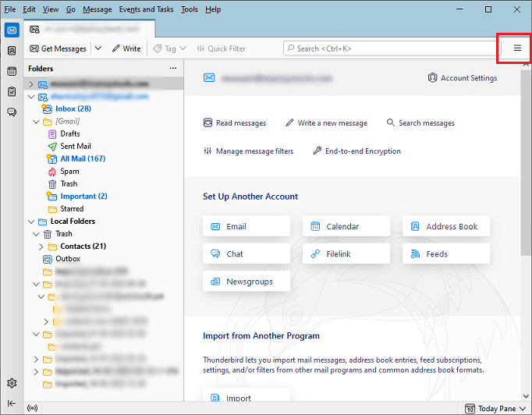
Task: Open the Starred folder
Action: coord(72,209)
